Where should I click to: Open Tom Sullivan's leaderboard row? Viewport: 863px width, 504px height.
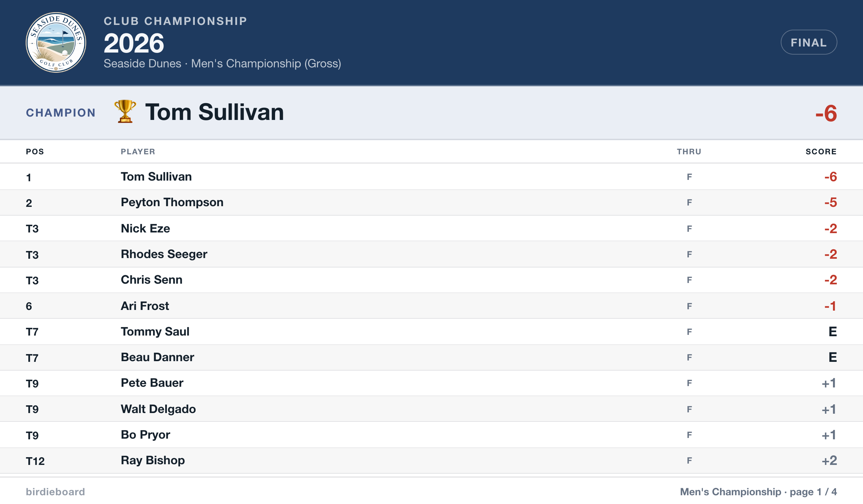tap(431, 177)
